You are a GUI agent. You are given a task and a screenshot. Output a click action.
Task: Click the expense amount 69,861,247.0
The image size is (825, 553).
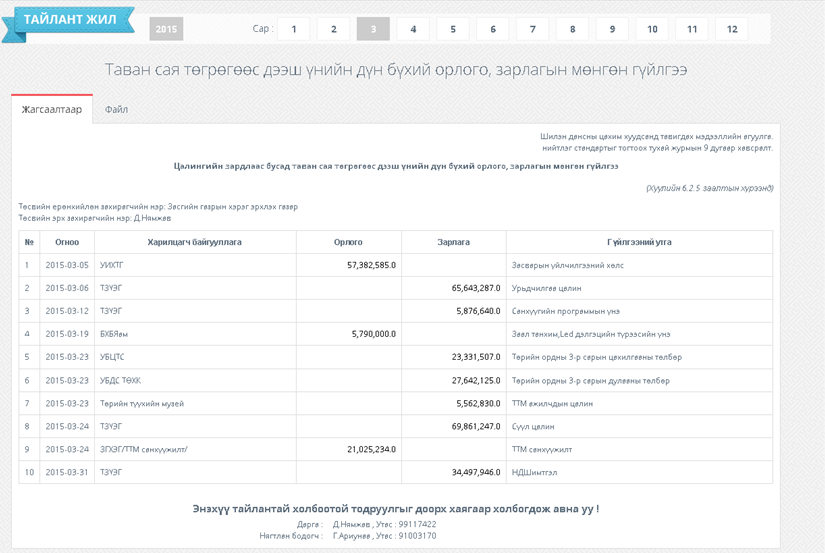point(476,426)
